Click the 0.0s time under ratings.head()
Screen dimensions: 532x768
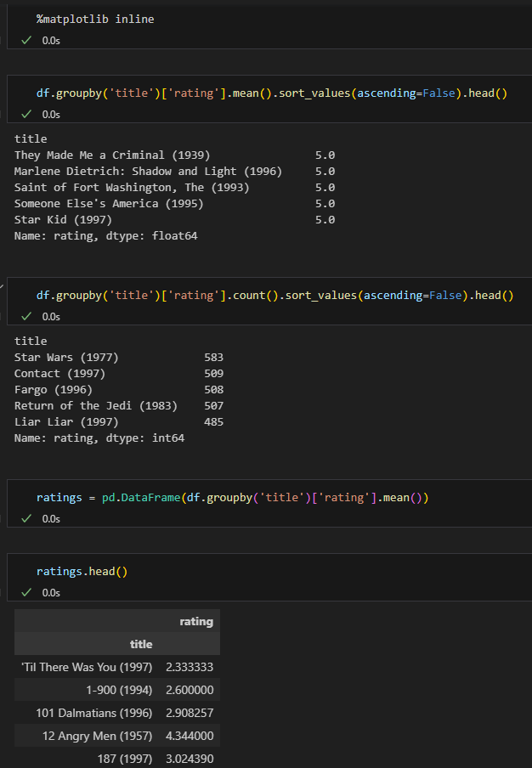[x=51, y=593]
